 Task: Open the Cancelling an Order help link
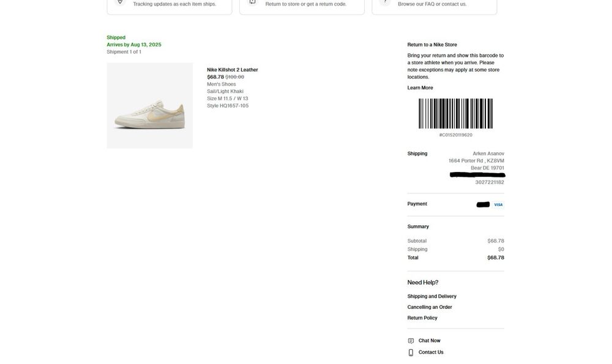[430, 307]
